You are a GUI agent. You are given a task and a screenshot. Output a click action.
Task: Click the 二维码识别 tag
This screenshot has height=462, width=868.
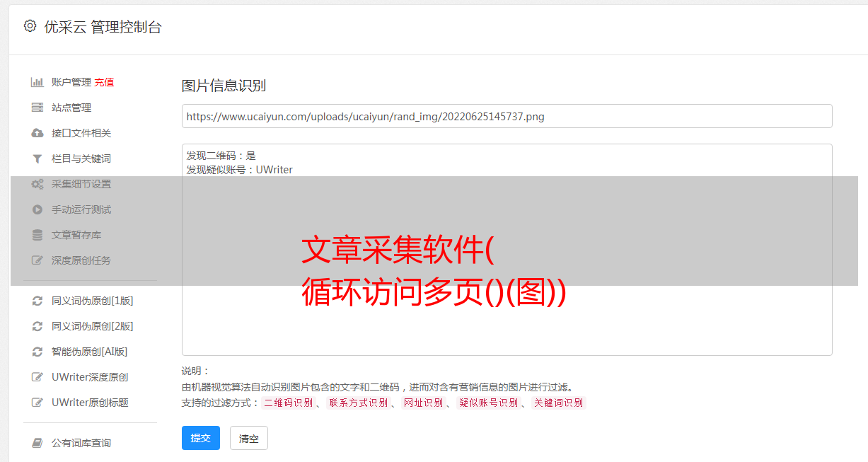(288, 403)
